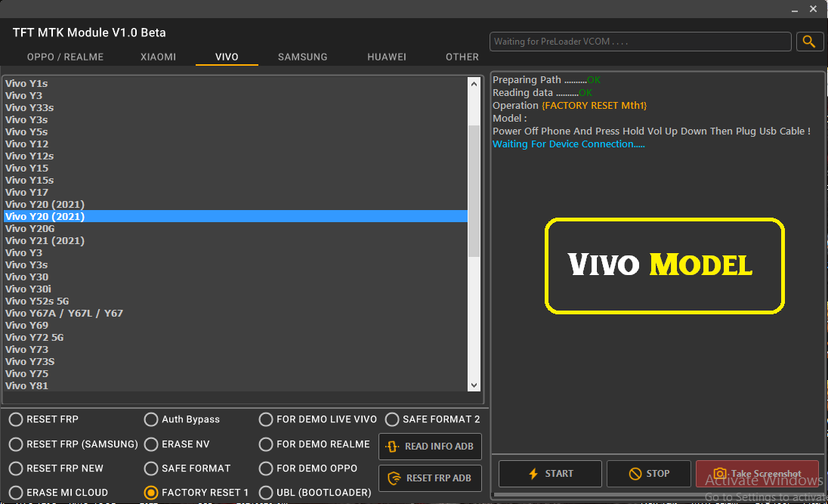
Task: Switch to the XIAOMI tab
Action: 158,57
